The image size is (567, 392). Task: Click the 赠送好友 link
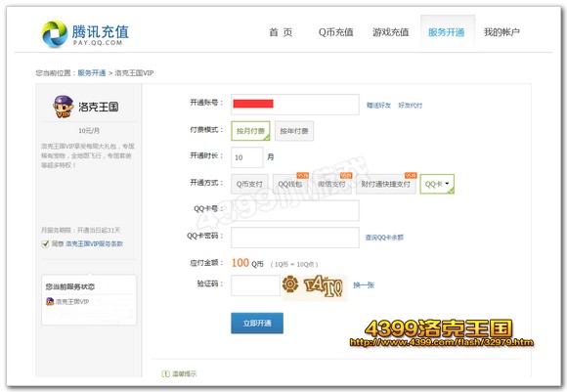pyautogui.click(x=378, y=106)
